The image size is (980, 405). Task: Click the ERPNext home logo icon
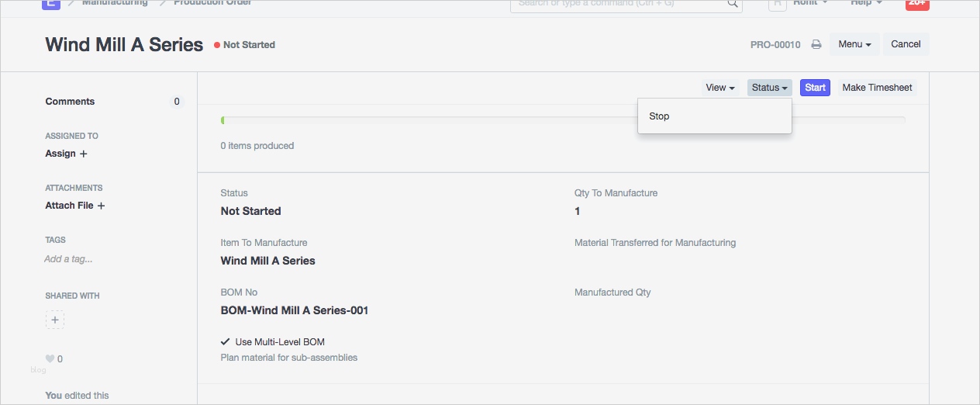(50, 3)
